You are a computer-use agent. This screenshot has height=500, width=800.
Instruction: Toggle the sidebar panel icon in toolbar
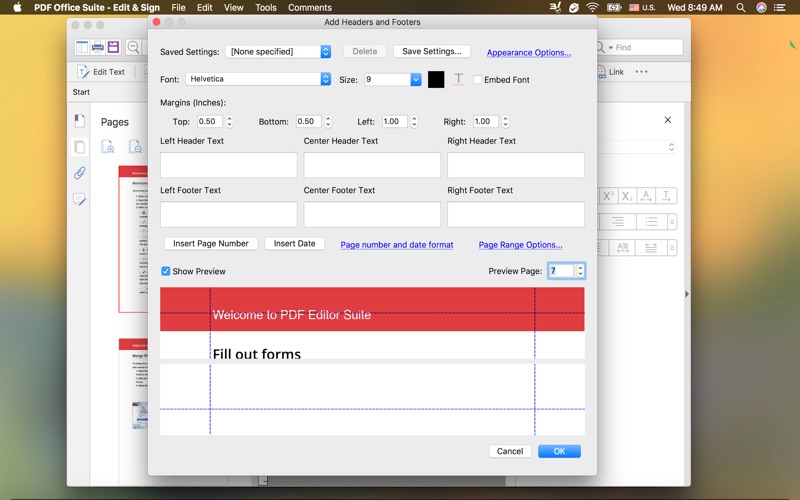click(x=82, y=47)
